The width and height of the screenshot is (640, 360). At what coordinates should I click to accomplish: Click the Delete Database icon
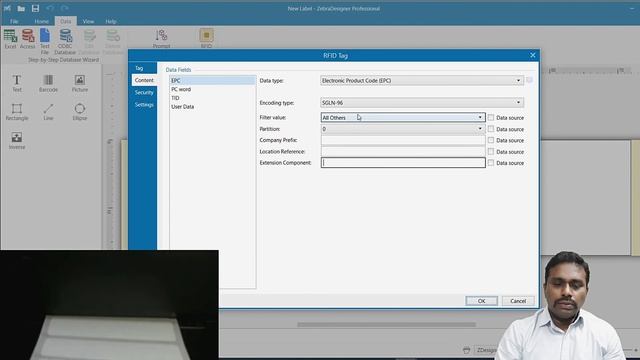point(113,41)
